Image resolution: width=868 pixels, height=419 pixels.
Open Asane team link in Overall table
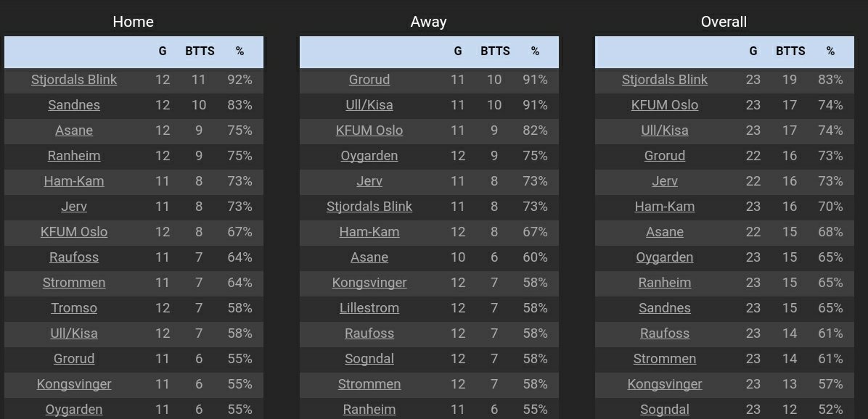(665, 232)
